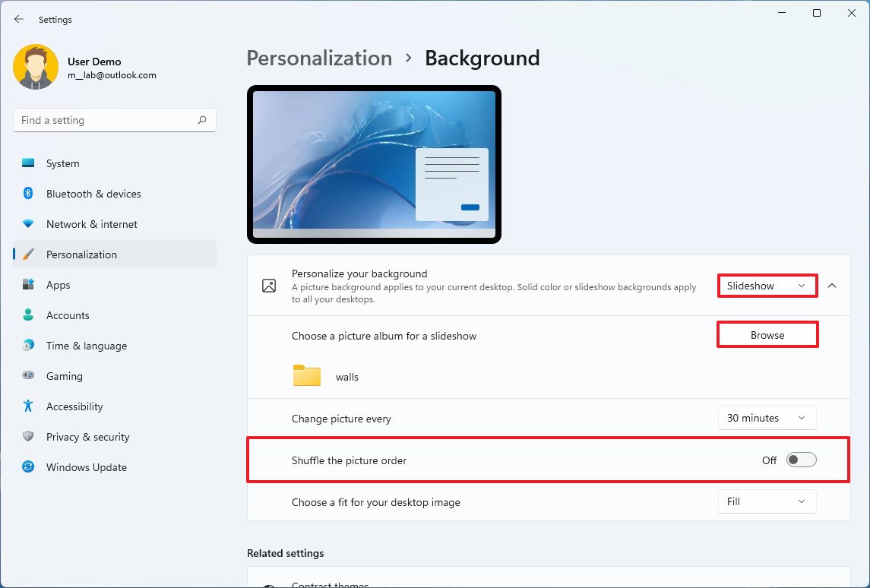Click Browse to choose picture album
Viewport: 870px width, 588px height.
click(x=767, y=335)
